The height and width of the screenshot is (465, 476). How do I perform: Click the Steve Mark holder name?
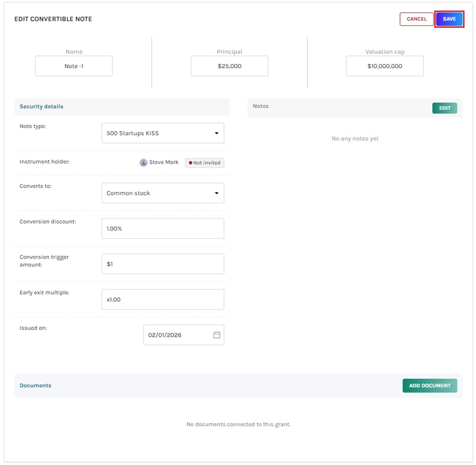click(x=164, y=163)
